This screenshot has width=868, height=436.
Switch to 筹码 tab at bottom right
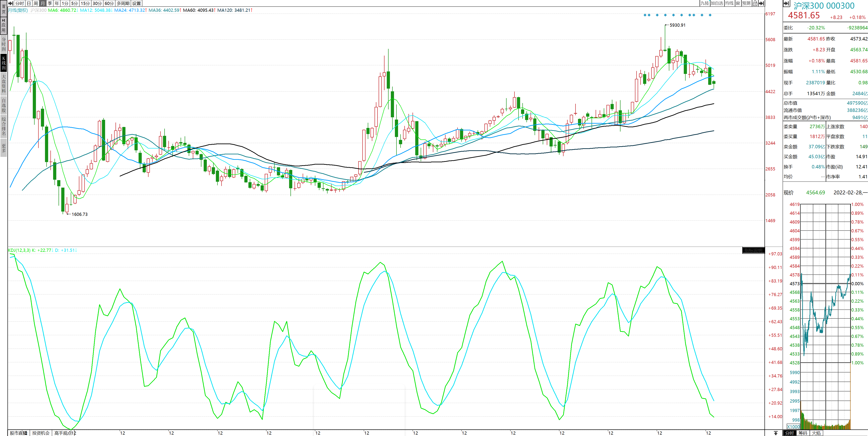[x=803, y=433]
